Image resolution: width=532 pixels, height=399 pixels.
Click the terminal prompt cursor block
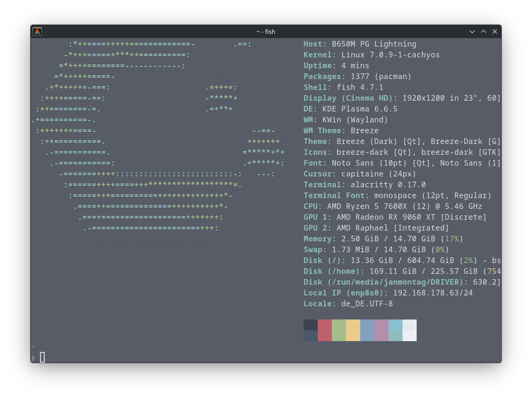click(42, 357)
